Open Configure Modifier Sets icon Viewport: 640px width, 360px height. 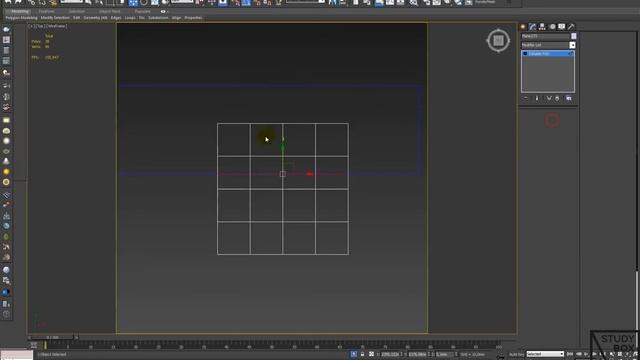click(x=569, y=98)
